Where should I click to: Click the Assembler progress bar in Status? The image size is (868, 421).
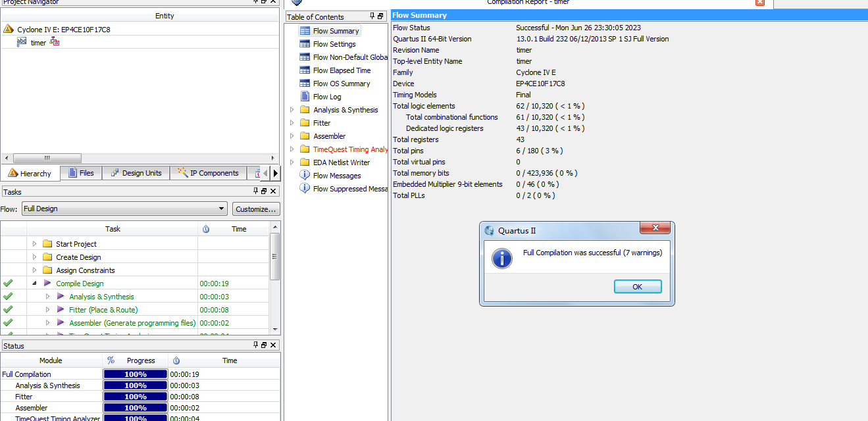(x=135, y=408)
